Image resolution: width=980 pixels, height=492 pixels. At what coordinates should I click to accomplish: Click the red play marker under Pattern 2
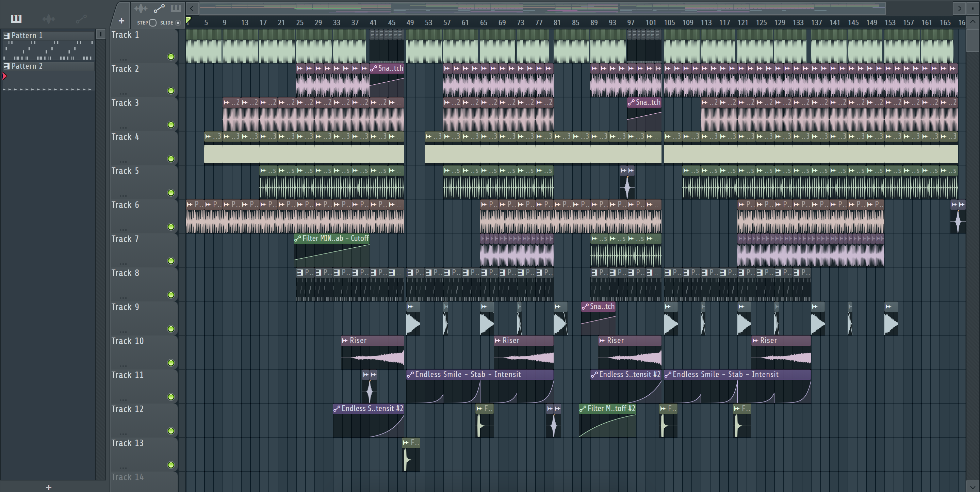pyautogui.click(x=4, y=76)
